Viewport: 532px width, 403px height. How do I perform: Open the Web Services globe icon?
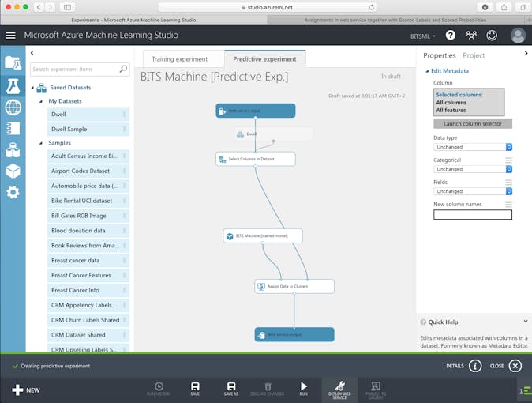pyautogui.click(x=13, y=107)
